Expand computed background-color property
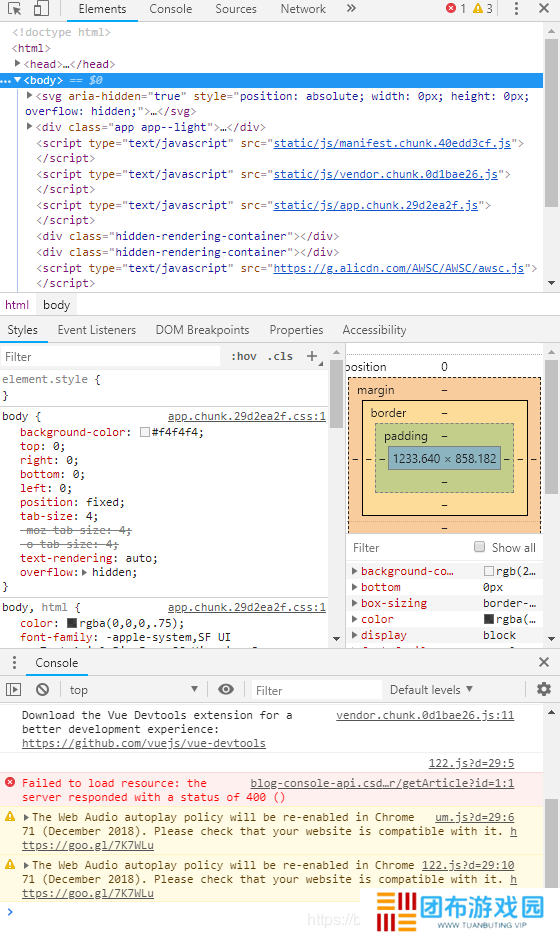The height and width of the screenshot is (938, 560). point(355,571)
